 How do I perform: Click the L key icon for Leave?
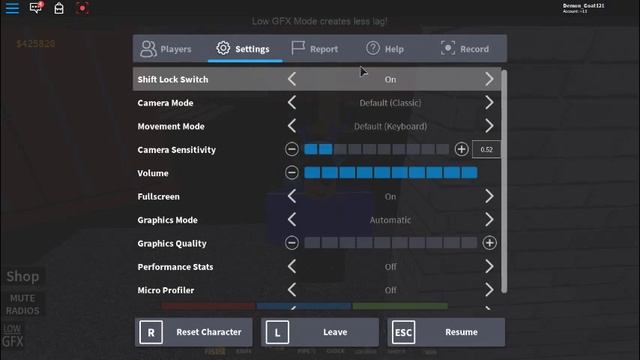(277, 332)
